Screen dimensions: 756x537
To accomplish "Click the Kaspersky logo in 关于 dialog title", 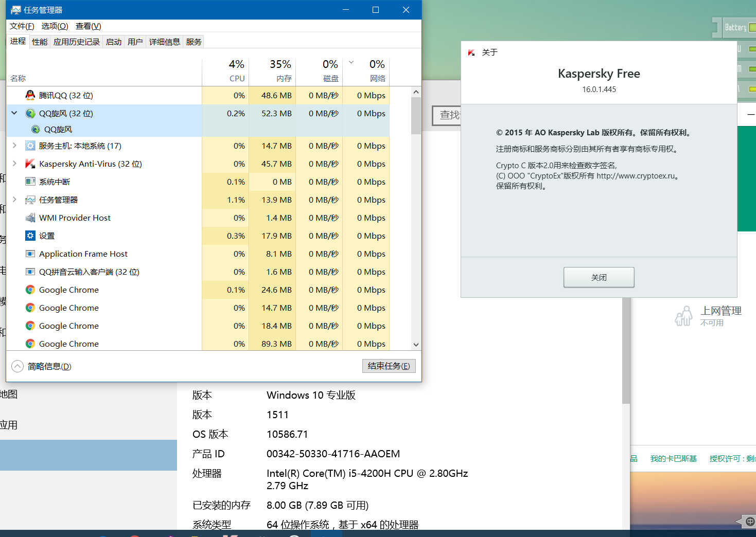I will pyautogui.click(x=471, y=52).
